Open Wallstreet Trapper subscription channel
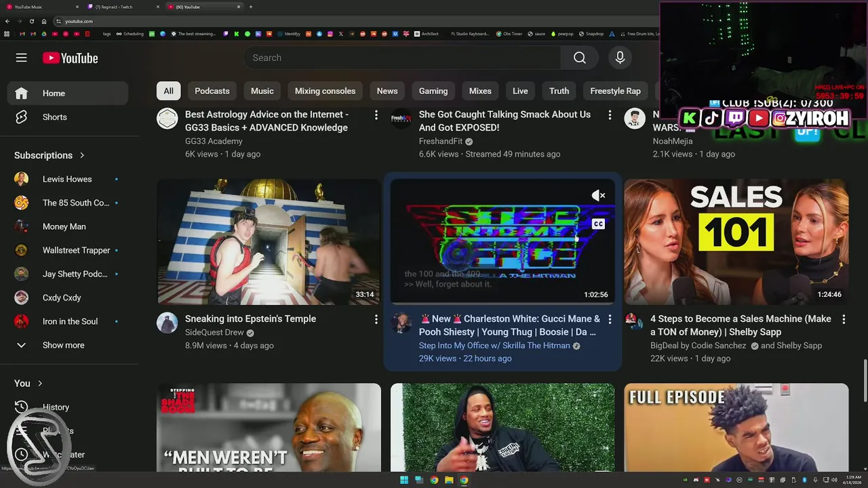The image size is (868, 488). click(x=68, y=250)
